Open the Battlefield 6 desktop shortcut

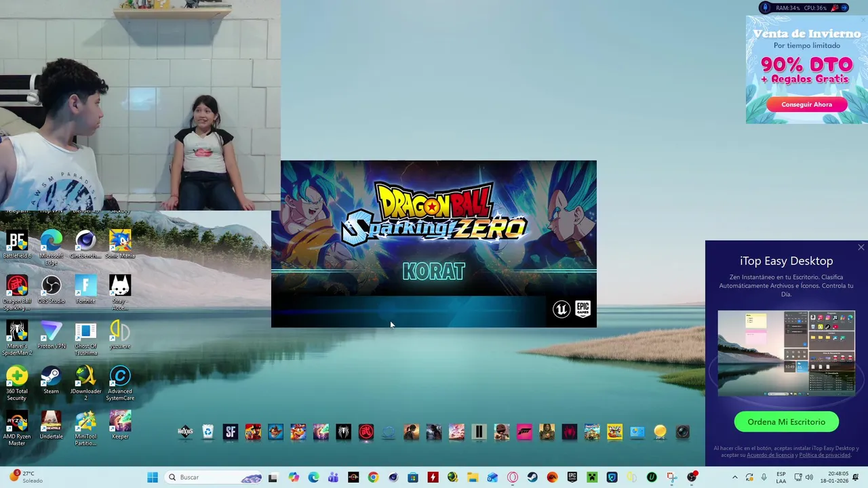(17, 245)
